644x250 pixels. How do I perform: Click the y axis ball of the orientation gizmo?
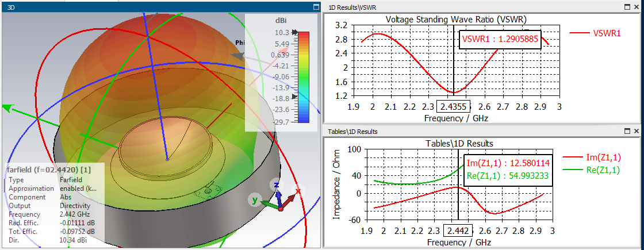[255, 201]
